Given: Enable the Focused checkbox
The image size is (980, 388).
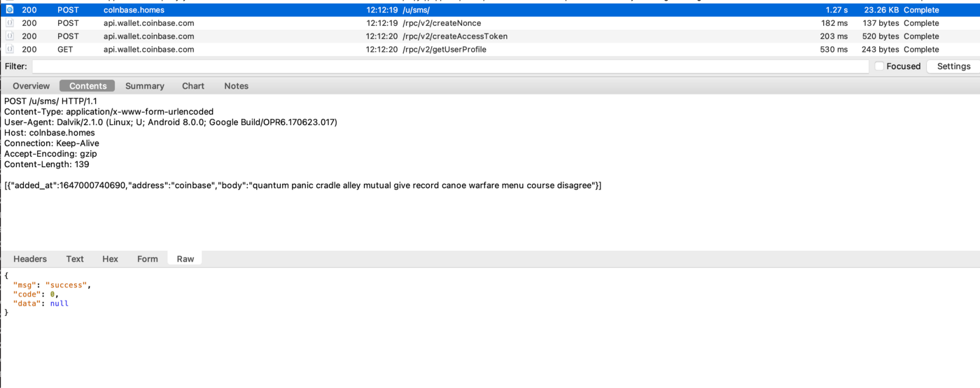Looking at the screenshot, I should click(879, 66).
